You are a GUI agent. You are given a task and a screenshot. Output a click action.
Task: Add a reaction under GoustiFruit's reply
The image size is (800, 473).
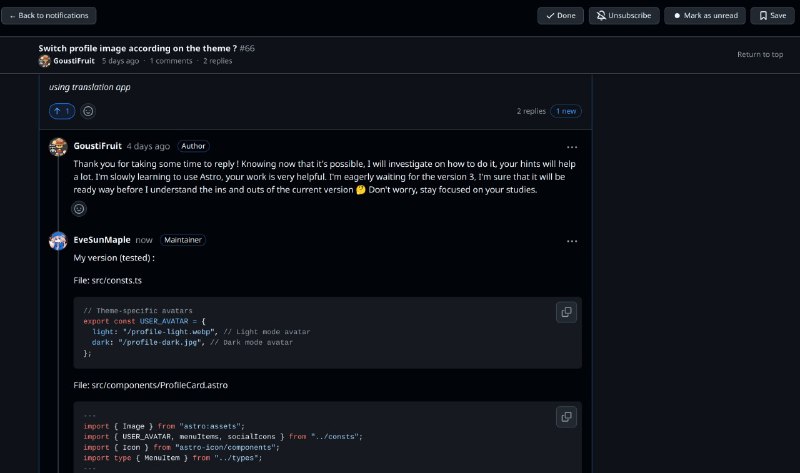tap(79, 209)
